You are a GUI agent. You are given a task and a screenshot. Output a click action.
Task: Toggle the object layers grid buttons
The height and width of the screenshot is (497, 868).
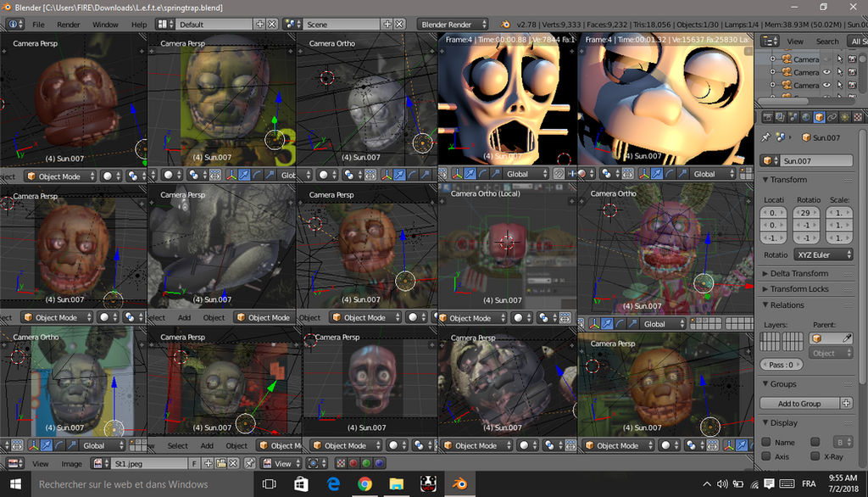[781, 341]
